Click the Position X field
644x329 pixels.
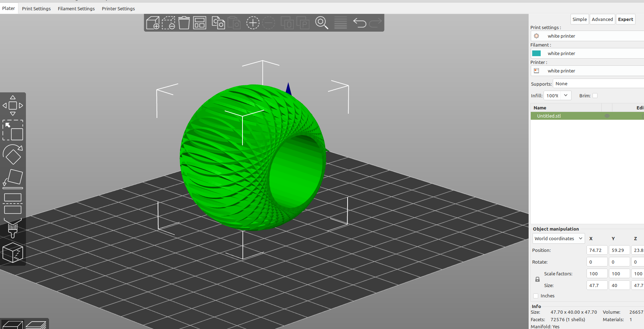pyautogui.click(x=597, y=250)
